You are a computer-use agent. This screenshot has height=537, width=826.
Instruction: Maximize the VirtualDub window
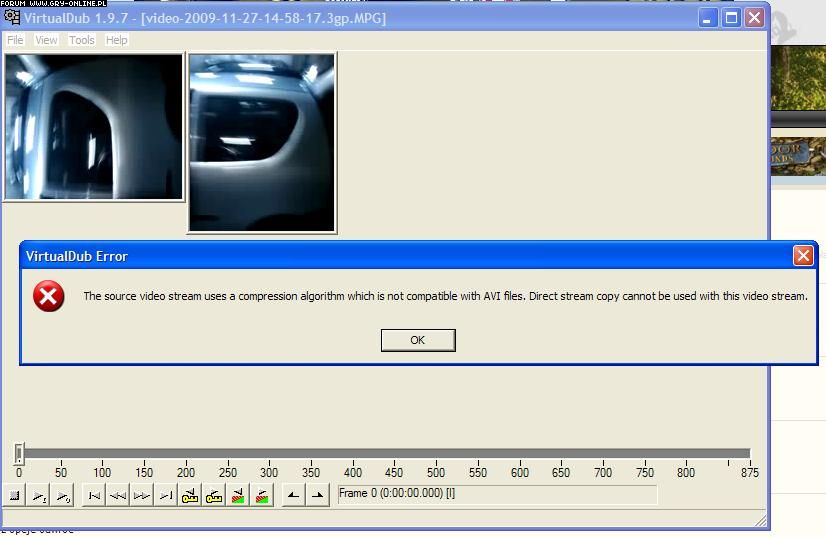coord(731,18)
